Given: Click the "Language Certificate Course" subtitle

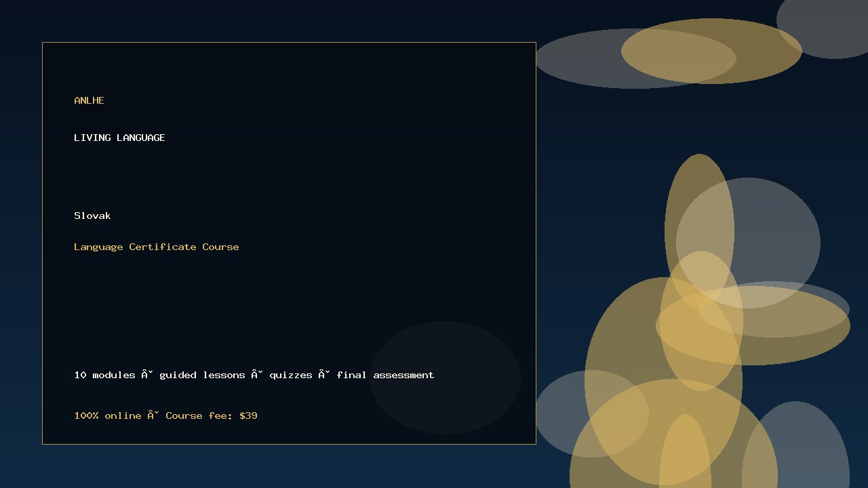Looking at the screenshot, I should [157, 247].
